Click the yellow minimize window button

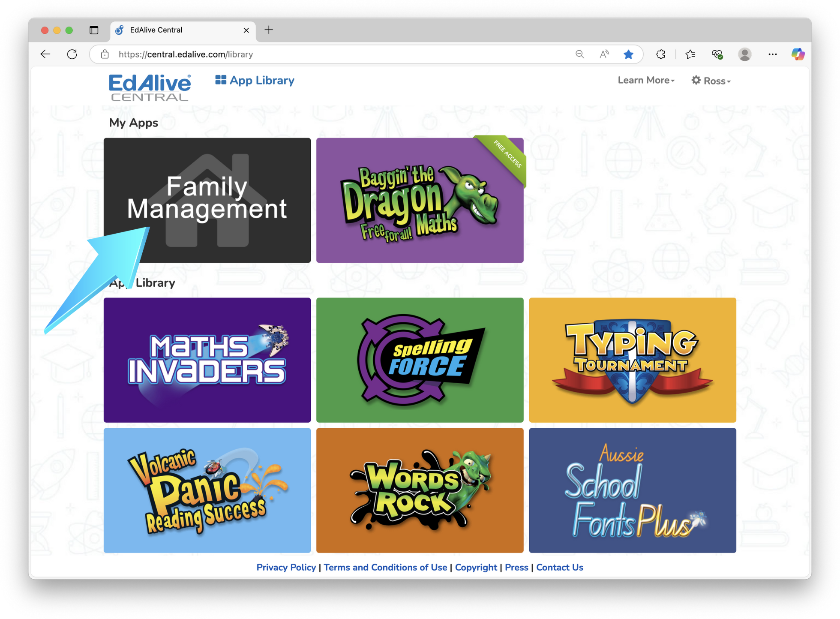click(57, 30)
